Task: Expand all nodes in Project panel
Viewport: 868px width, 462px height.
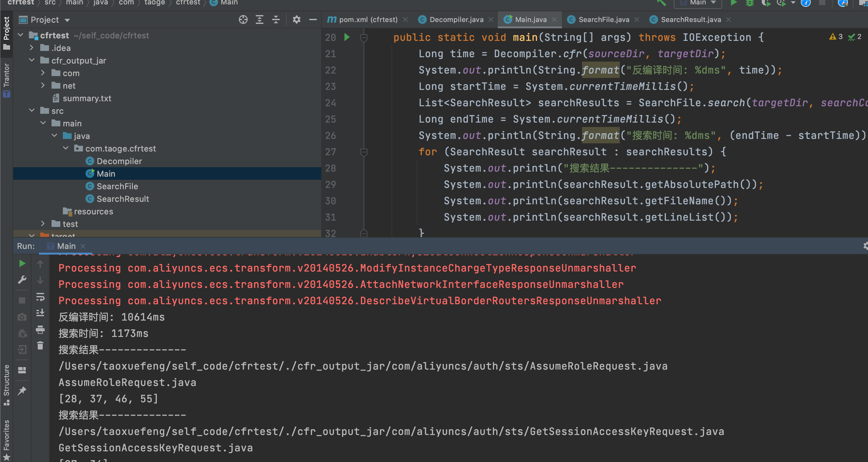Action: click(x=260, y=19)
